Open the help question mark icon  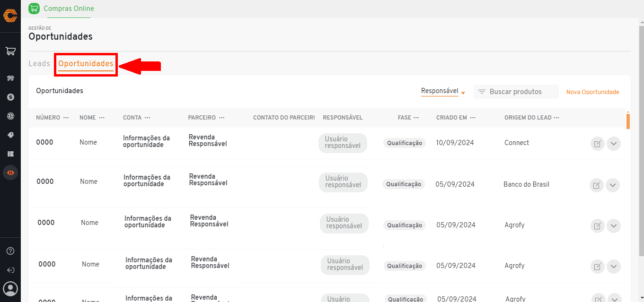point(10,251)
